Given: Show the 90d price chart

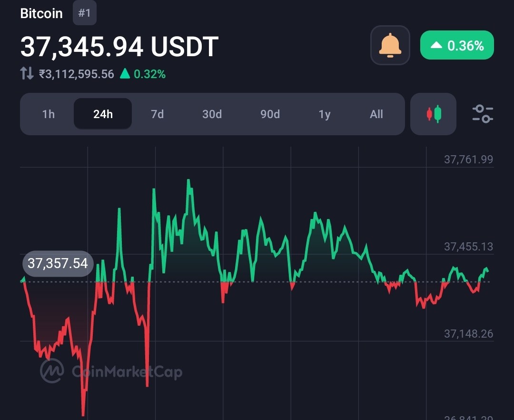Looking at the screenshot, I should coord(270,114).
